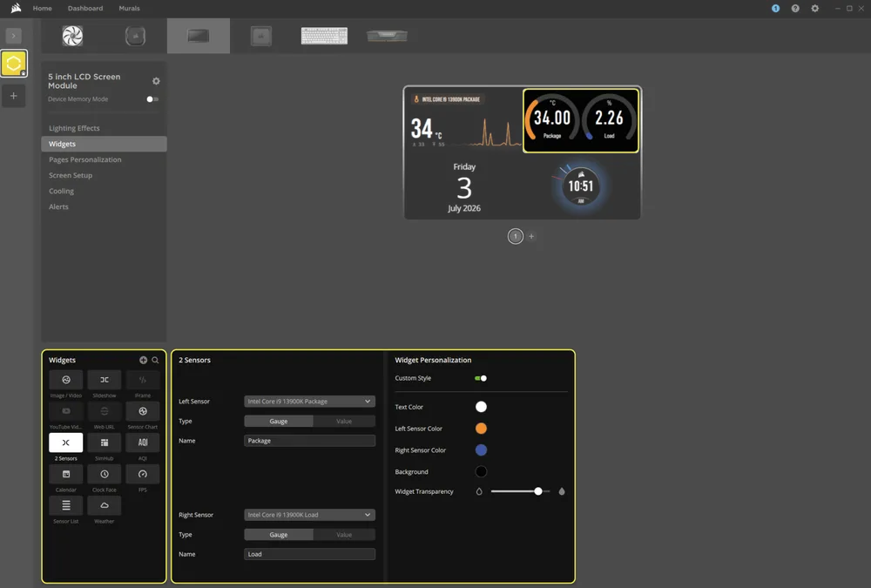Open the Home menu

pyautogui.click(x=42, y=9)
